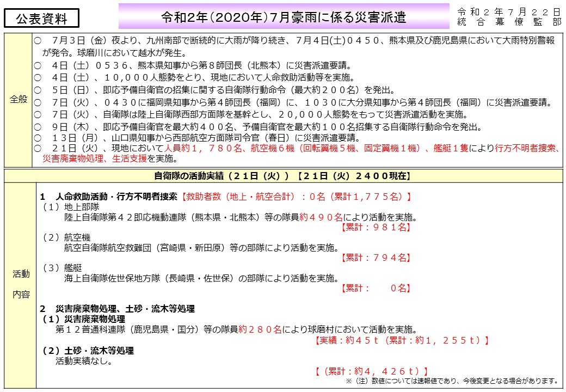Click the line 航空自衛隊航空救難団(宮崎県・新田原)
Image resolution: width=566 pixels, height=392 pixels.
[x=202, y=248]
